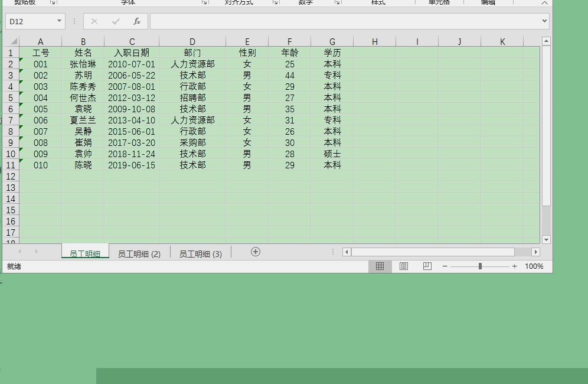Open sheet tab 员工明细
This screenshot has height=384, width=588.
85,253
